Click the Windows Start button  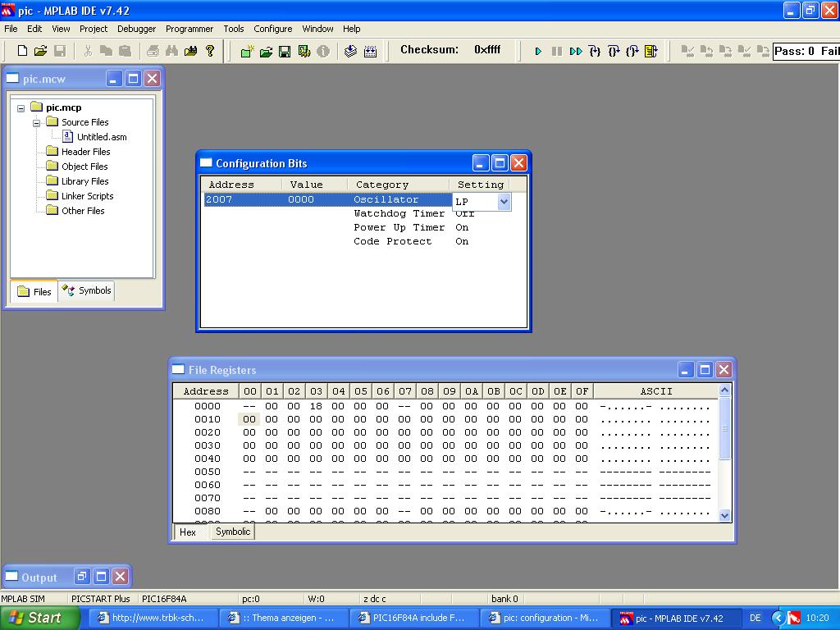[40, 618]
